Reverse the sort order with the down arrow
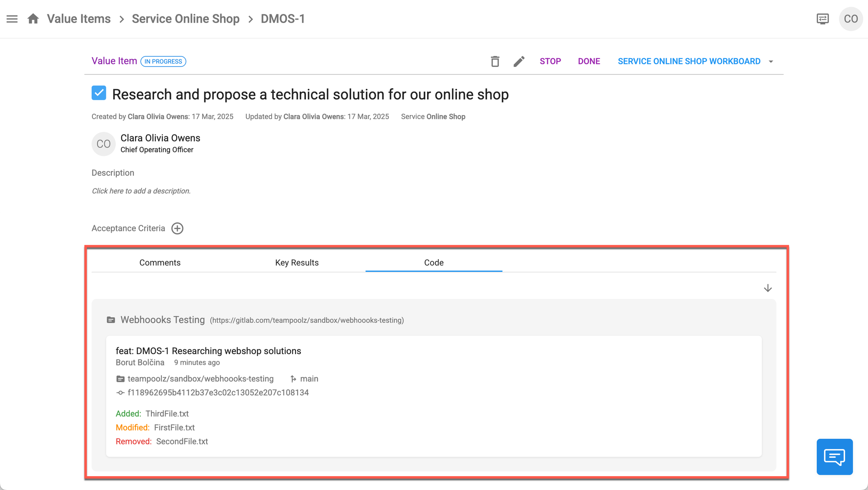The image size is (868, 490). pos(768,288)
